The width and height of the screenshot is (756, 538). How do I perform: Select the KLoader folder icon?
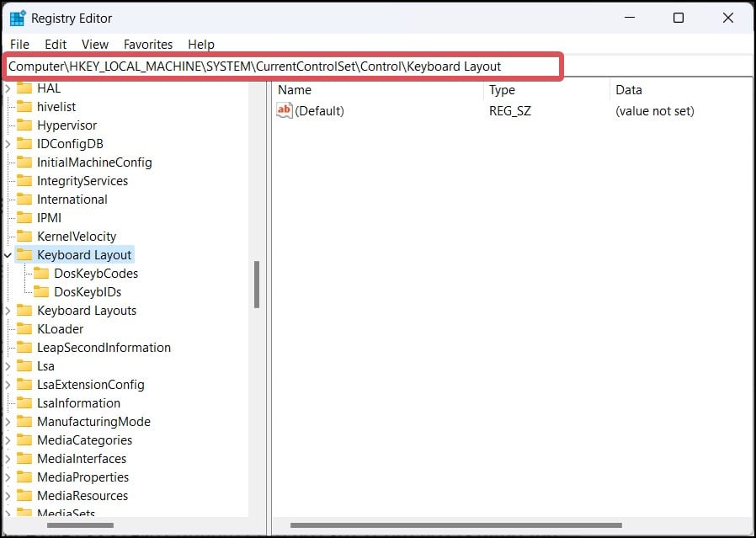24,328
